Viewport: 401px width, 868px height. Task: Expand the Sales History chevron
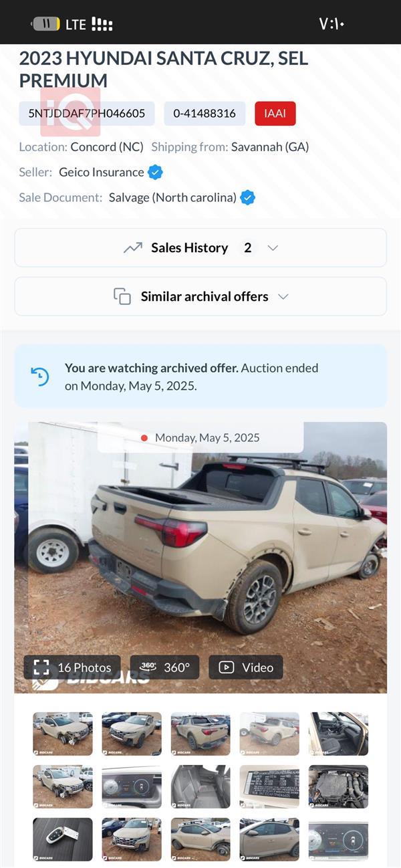273,248
